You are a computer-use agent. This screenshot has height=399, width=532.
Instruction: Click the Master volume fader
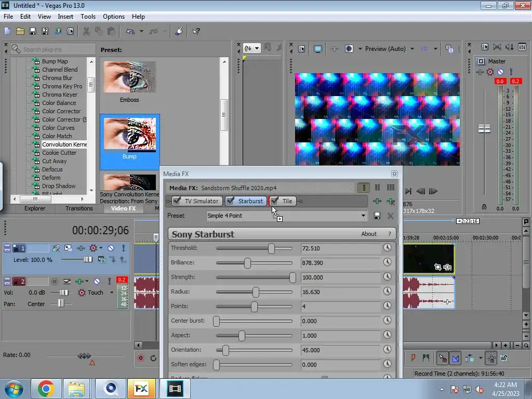pyautogui.click(x=484, y=129)
